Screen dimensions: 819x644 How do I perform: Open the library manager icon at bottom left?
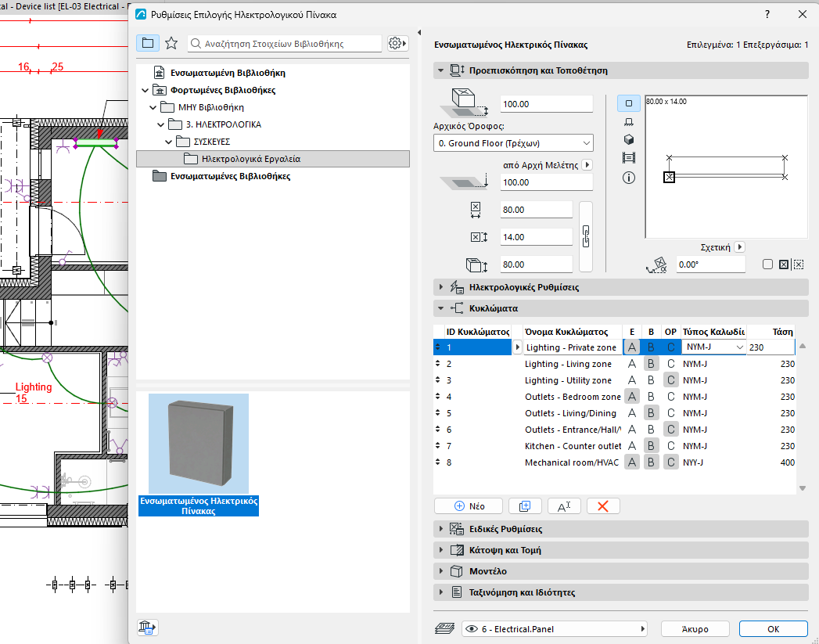[x=147, y=627]
